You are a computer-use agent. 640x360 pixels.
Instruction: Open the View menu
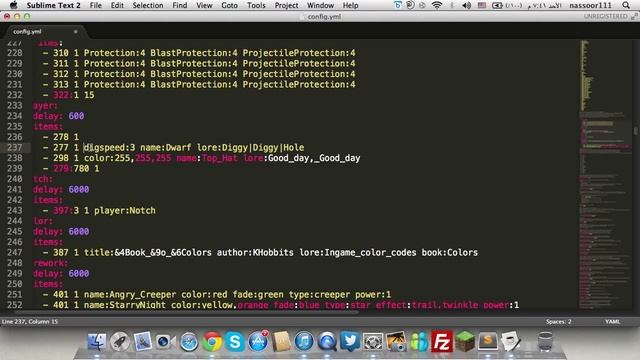point(204,5)
